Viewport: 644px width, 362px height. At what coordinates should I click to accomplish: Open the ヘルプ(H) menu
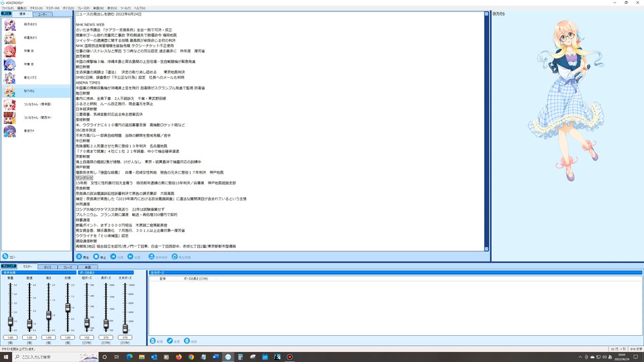tap(140, 8)
